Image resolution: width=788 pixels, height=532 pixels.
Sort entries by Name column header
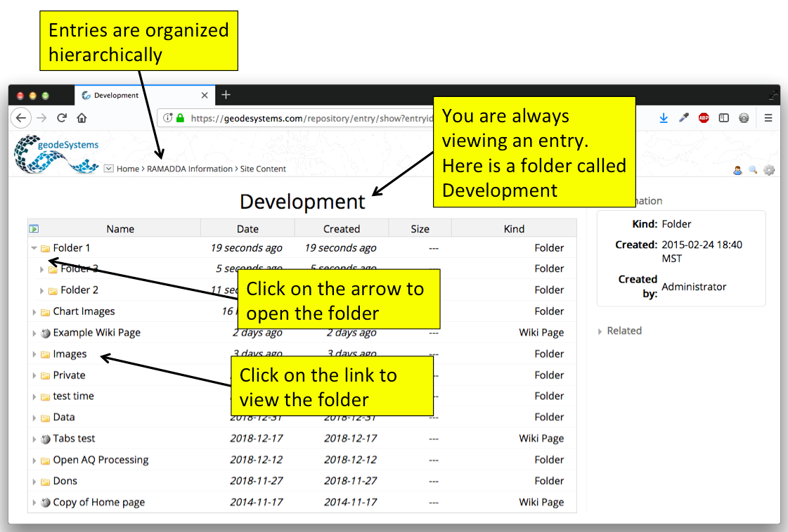(120, 228)
